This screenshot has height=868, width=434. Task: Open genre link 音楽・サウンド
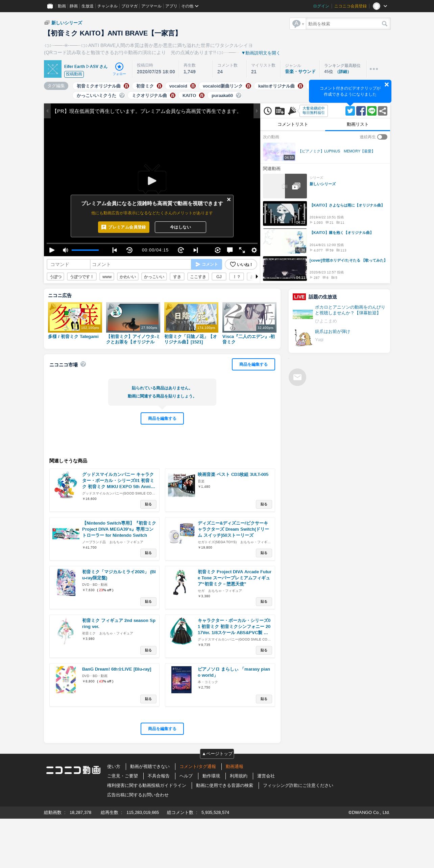[x=300, y=72]
